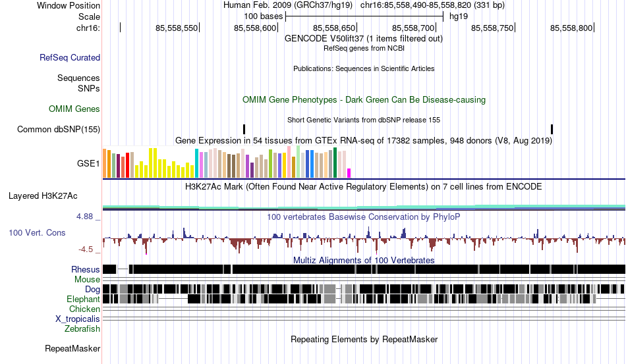Select the Rhesus alignment label
The width and height of the screenshot is (626, 364).
coord(86,269)
